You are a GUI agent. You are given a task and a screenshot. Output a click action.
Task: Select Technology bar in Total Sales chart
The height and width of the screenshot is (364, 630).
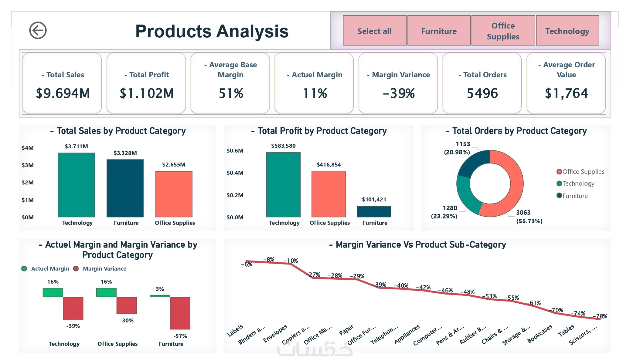pyautogui.click(x=76, y=185)
